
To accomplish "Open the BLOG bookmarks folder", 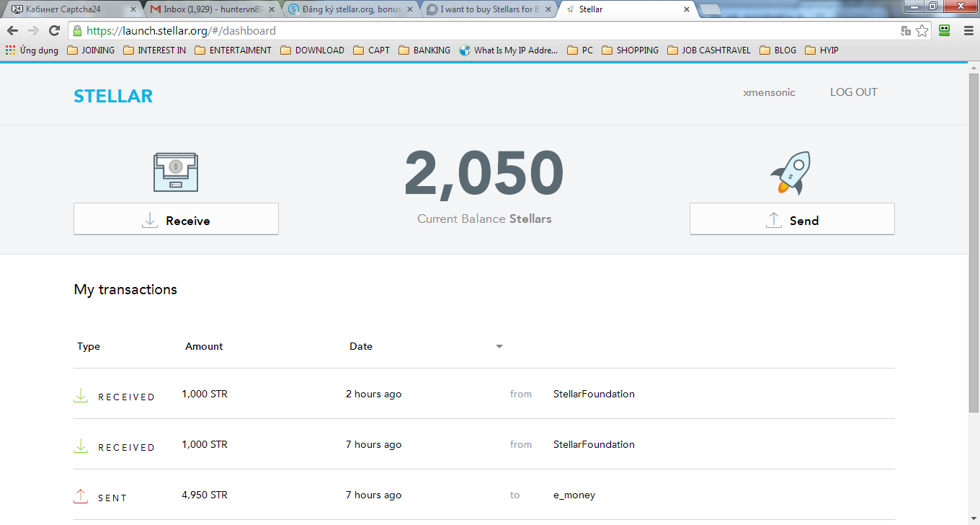I will (x=778, y=50).
